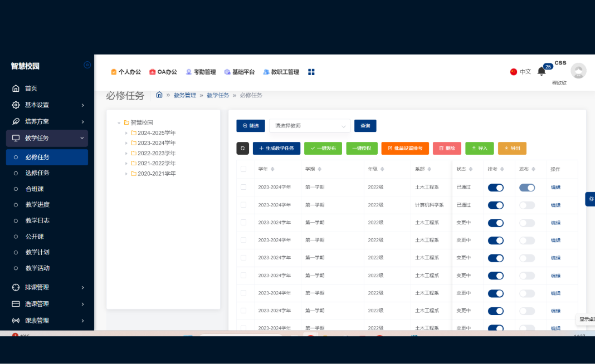Click the red 删除 button
Image resolution: width=595 pixels, height=364 pixels.
click(x=447, y=148)
